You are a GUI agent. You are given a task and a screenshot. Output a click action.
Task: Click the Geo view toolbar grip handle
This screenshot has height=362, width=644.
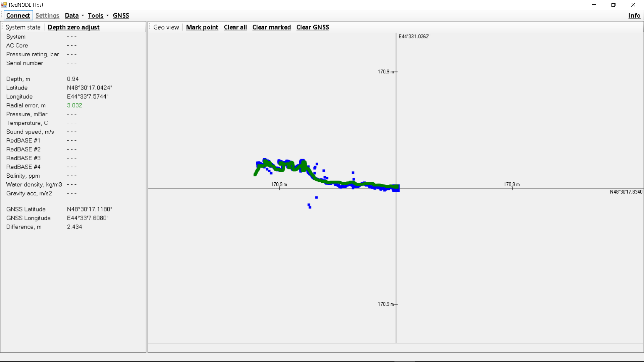(150, 27)
